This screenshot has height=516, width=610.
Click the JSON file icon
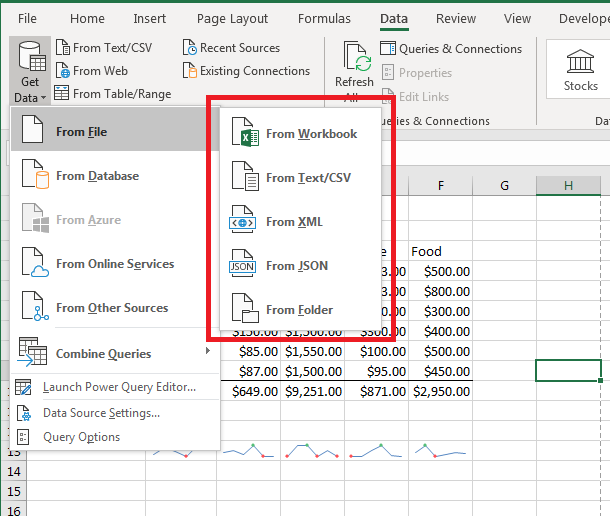pyautogui.click(x=243, y=263)
